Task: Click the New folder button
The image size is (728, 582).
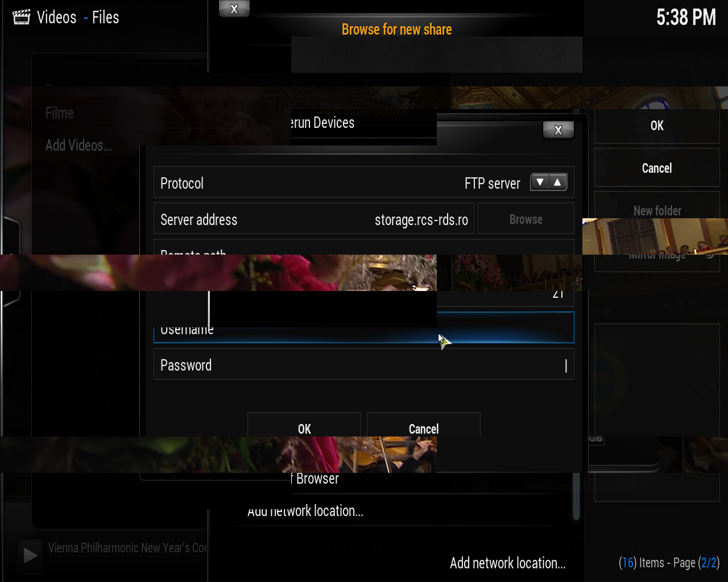Action: 657,209
